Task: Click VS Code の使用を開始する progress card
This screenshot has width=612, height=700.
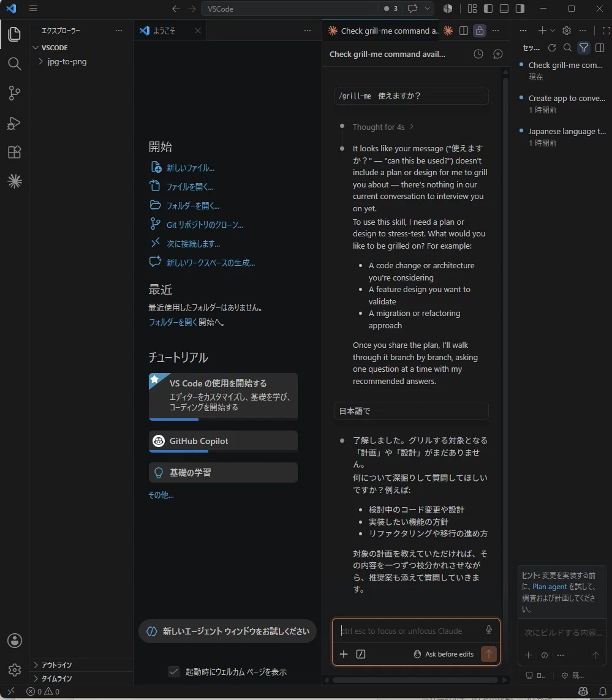Action: 223,396
